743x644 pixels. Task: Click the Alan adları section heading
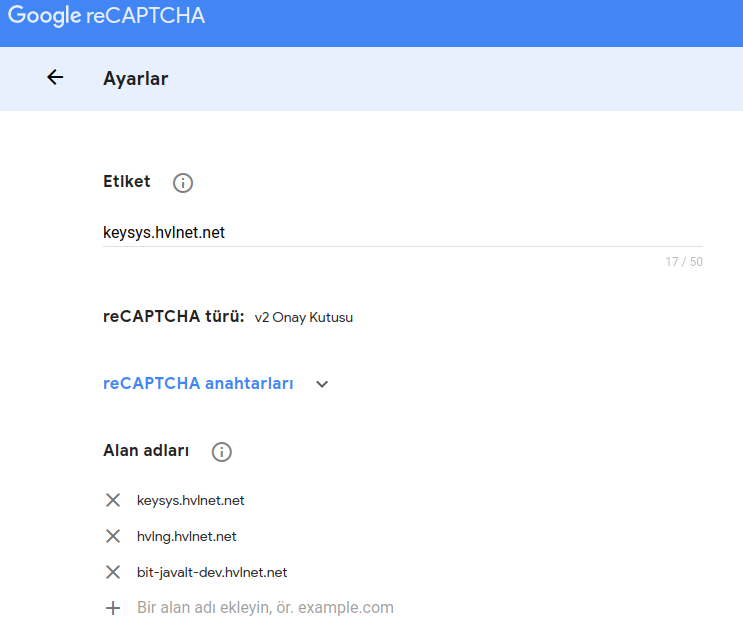tap(146, 450)
